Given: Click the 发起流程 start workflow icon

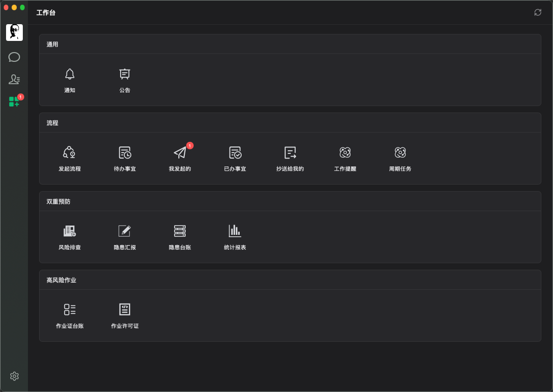Looking at the screenshot, I should tap(69, 153).
